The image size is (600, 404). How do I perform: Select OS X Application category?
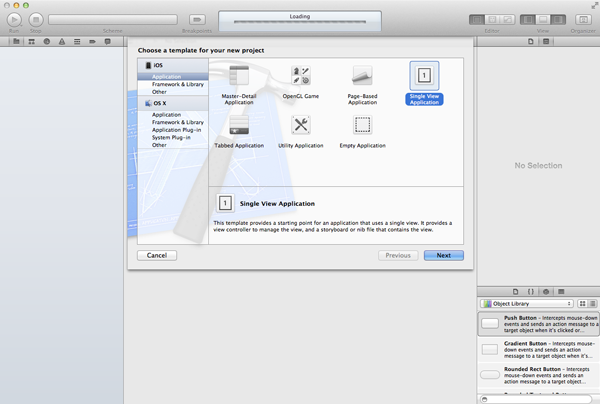[173, 115]
